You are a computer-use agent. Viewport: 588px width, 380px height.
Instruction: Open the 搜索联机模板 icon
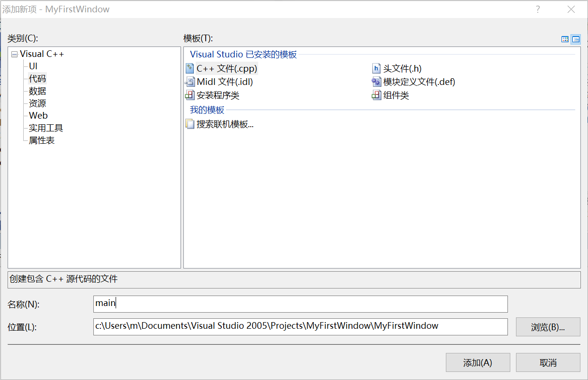190,124
